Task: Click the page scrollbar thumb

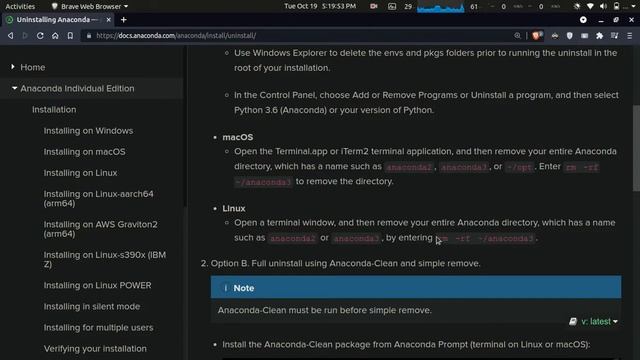Action: pyautogui.click(x=636, y=148)
